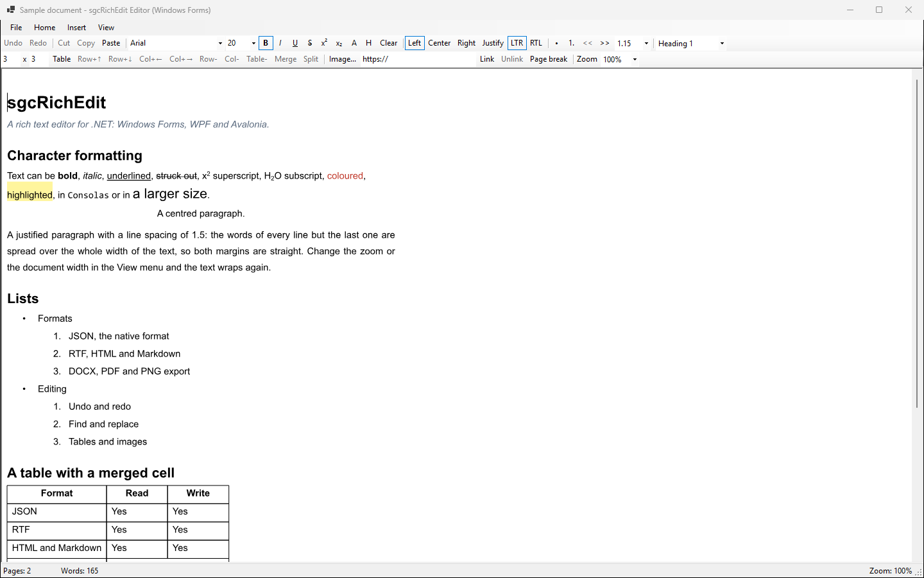Center-align the paragraph
This screenshot has height=578, width=924.
click(440, 43)
